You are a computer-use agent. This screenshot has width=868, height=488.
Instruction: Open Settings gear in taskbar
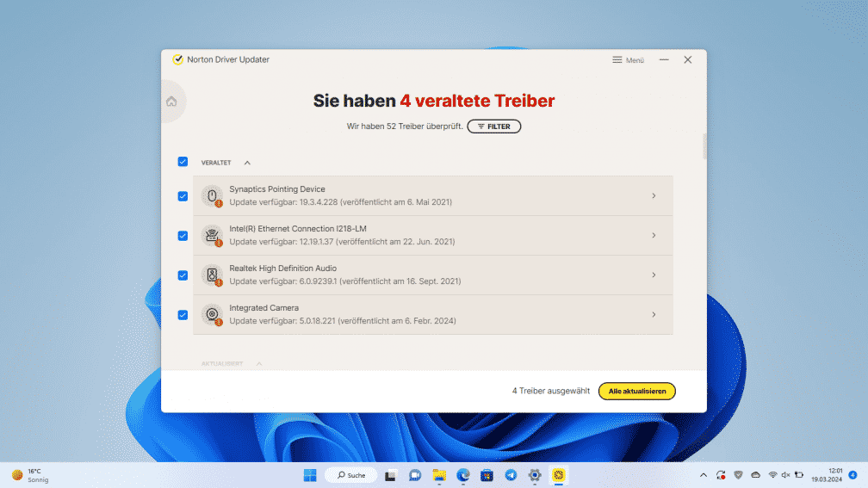click(x=535, y=475)
